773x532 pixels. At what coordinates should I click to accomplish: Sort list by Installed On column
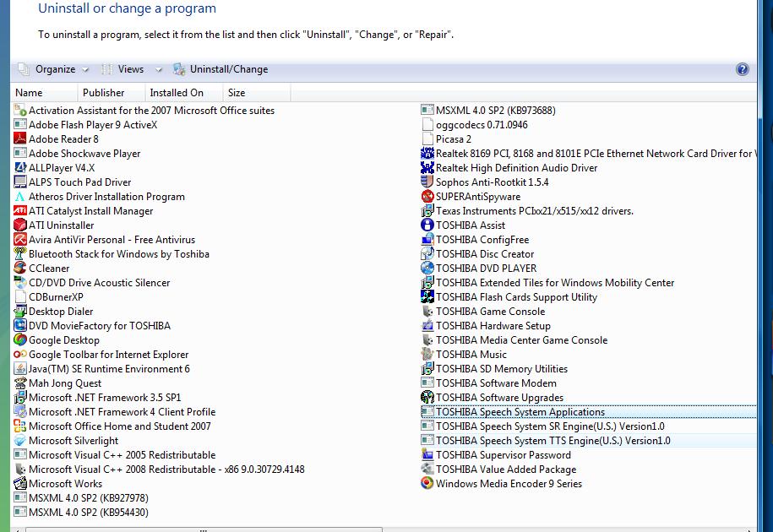tap(182, 93)
